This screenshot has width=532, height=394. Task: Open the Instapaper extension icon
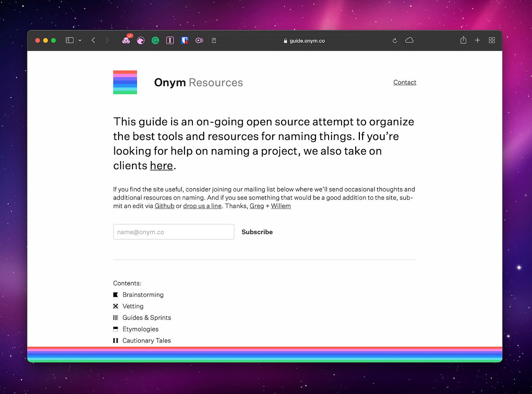point(170,41)
